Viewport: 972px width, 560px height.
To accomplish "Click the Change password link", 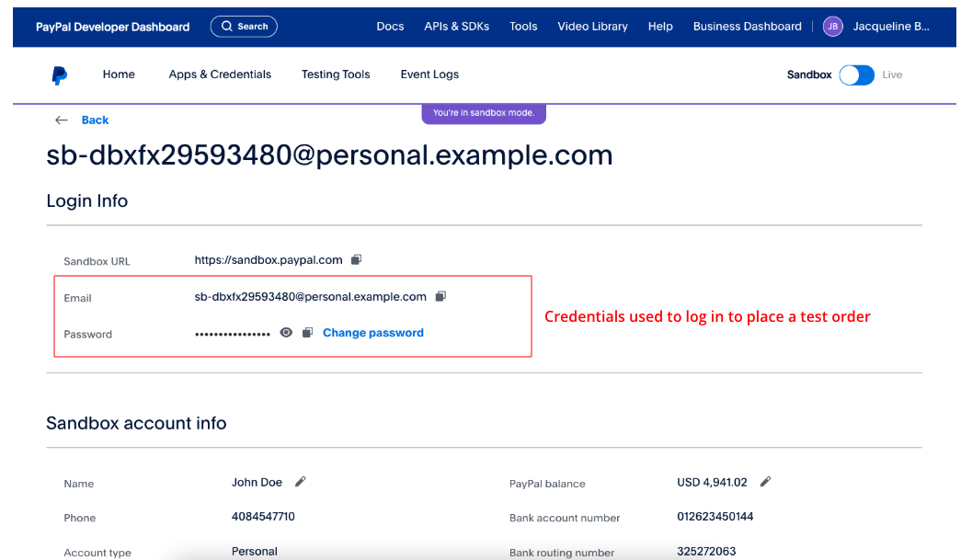I will (x=372, y=333).
